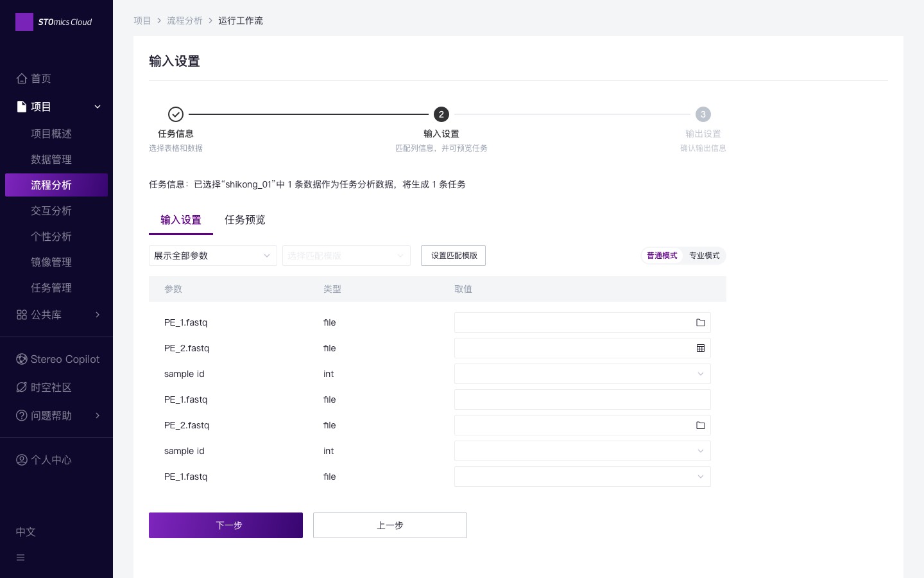Open the 展示全部参数 dropdown
The image size is (924, 578).
click(x=212, y=256)
